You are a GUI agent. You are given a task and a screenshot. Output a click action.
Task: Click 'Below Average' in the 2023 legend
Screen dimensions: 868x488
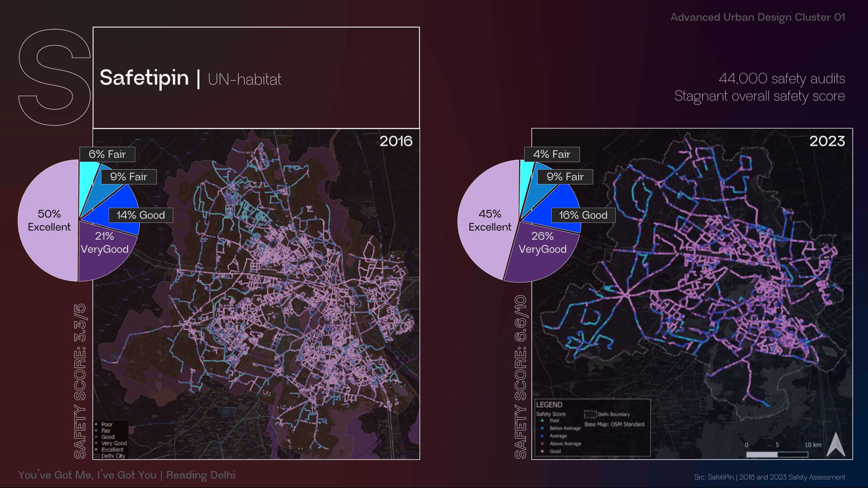[565, 428]
